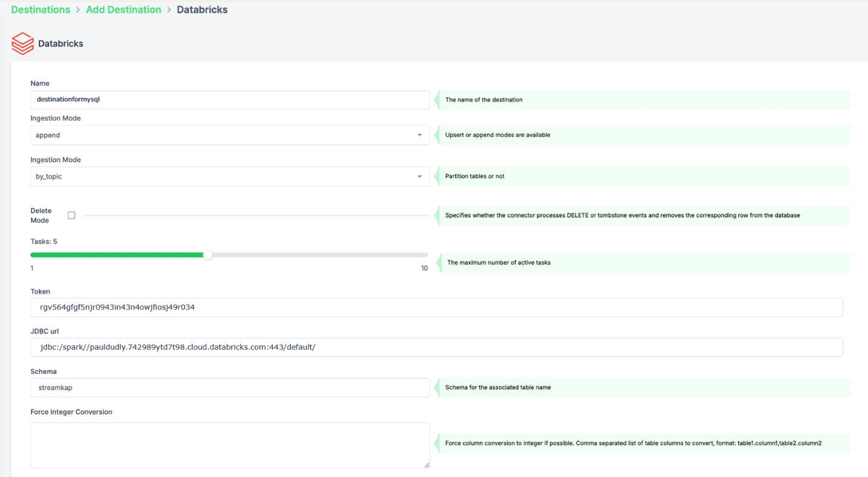Open the append ingestion mode dropdown

click(230, 135)
